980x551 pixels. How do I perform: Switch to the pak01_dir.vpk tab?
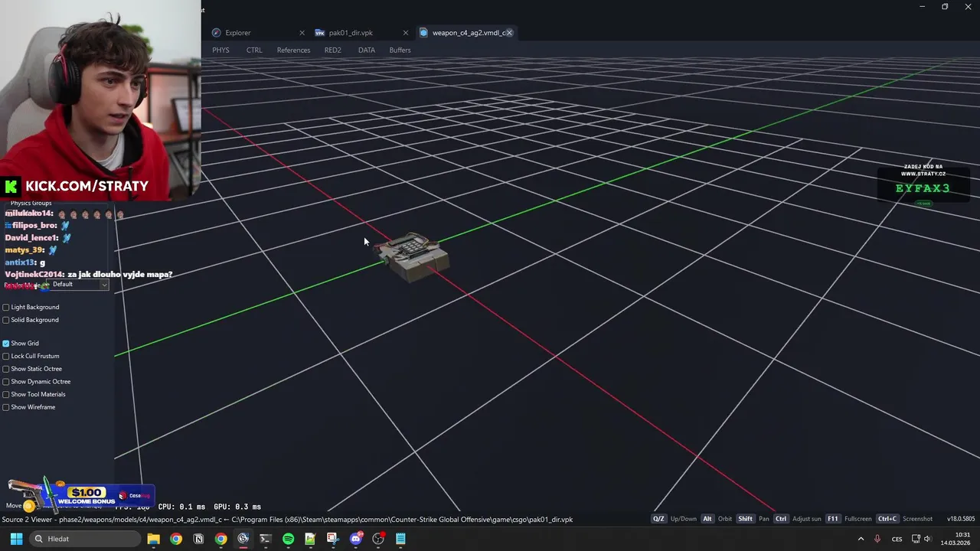[x=361, y=33]
